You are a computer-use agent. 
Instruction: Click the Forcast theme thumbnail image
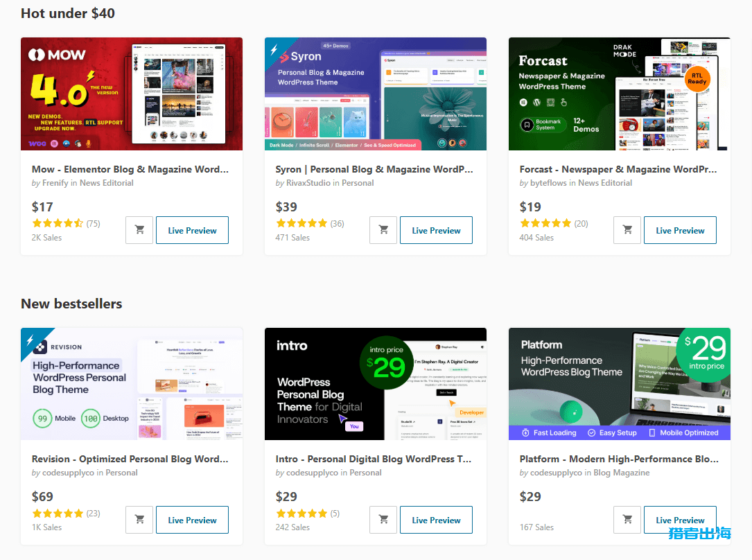(619, 94)
